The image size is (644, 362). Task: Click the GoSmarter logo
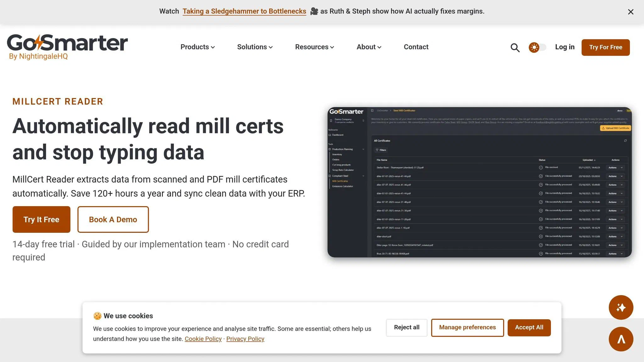[x=67, y=47]
